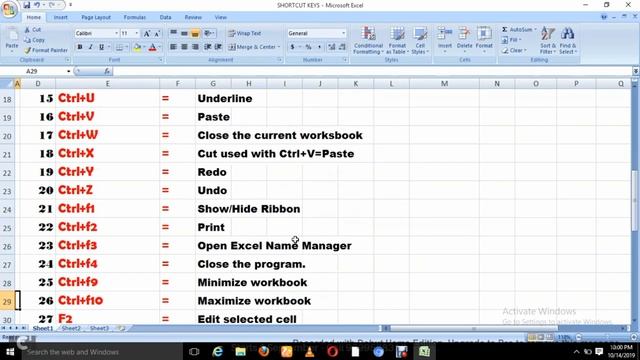Apply percent style
This screenshot has height=360, width=640.
point(309,47)
